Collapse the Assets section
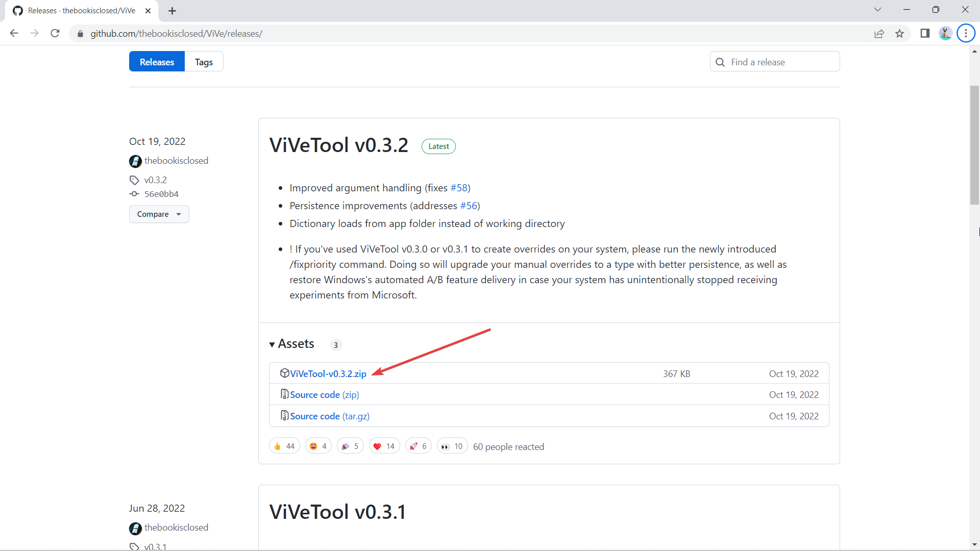This screenshot has height=551, width=980. point(273,344)
